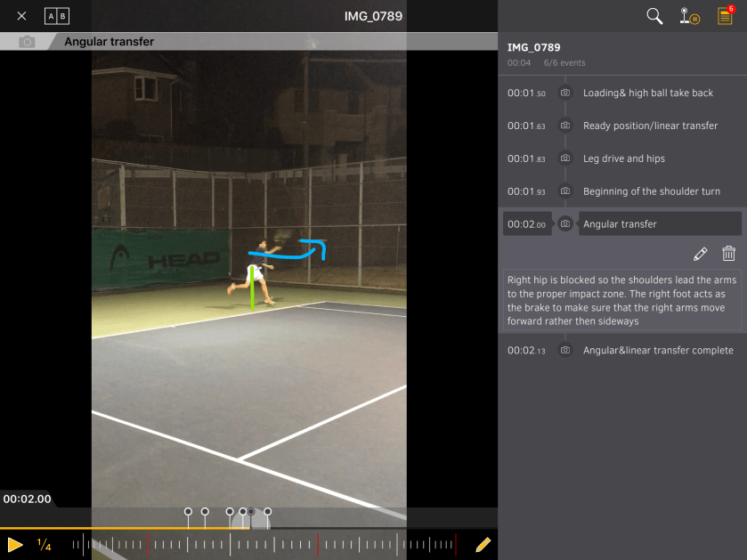Image resolution: width=747 pixels, height=560 pixels.
Task: Edit the Angular transfer event note
Action: click(x=700, y=254)
